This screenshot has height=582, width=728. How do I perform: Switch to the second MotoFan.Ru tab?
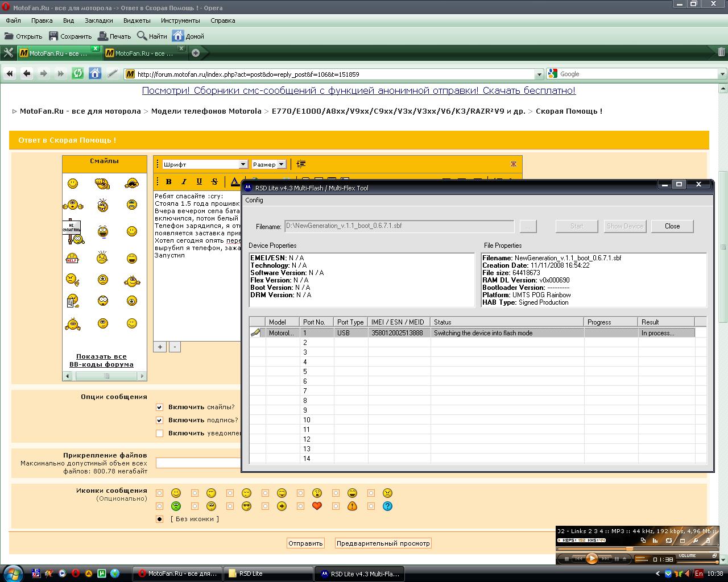coord(144,53)
